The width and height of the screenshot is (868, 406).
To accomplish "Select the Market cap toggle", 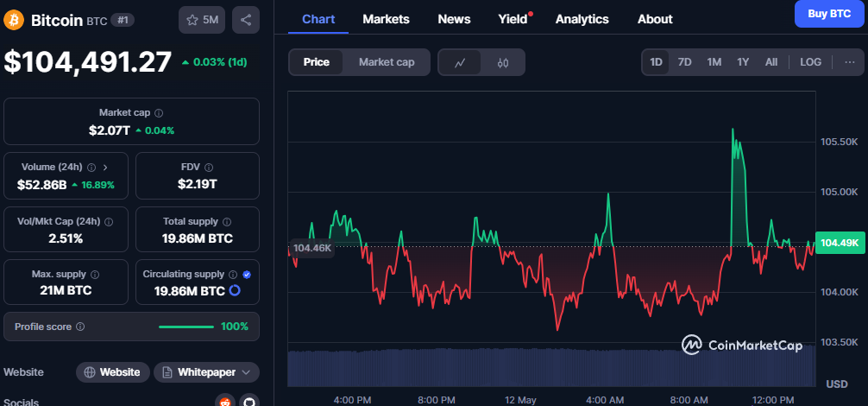I will [x=387, y=62].
